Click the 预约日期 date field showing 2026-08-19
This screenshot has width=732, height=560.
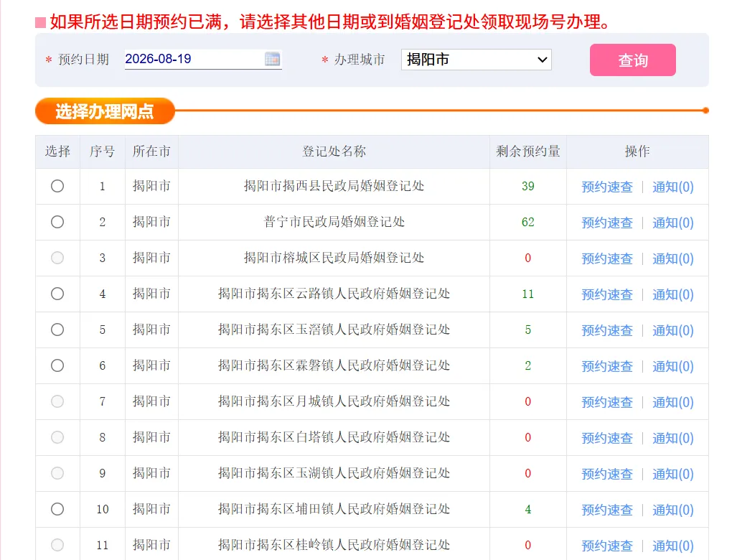click(203, 60)
